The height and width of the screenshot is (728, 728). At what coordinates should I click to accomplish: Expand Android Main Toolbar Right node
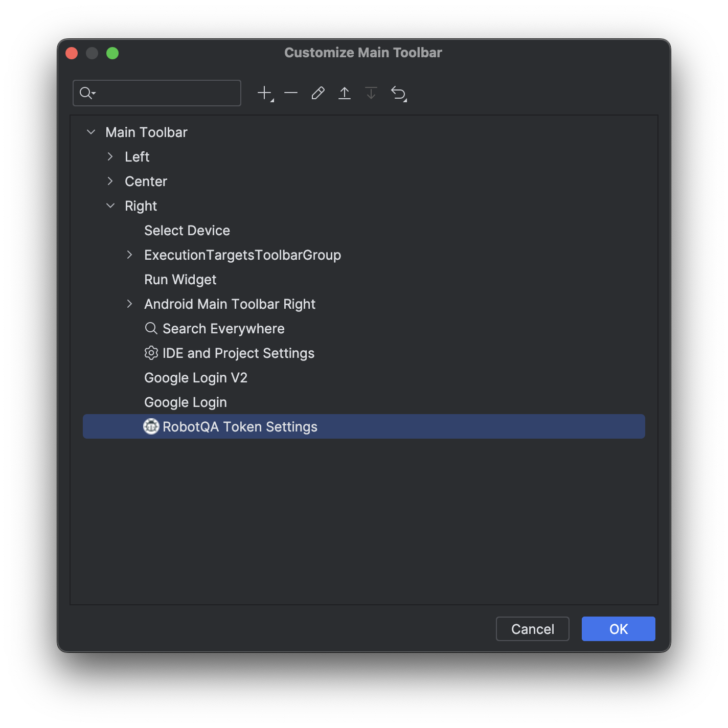pyautogui.click(x=130, y=304)
